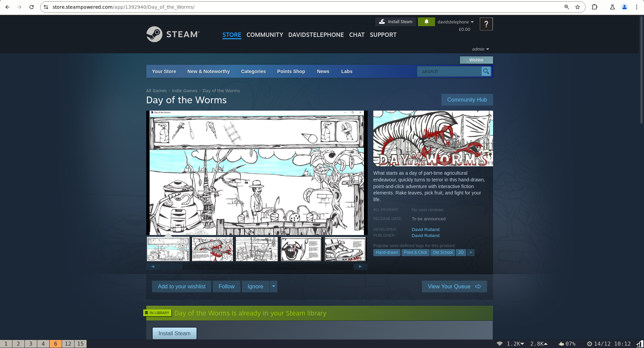
Task: Click the Indie Games breadcrumb link
Action: [184, 91]
